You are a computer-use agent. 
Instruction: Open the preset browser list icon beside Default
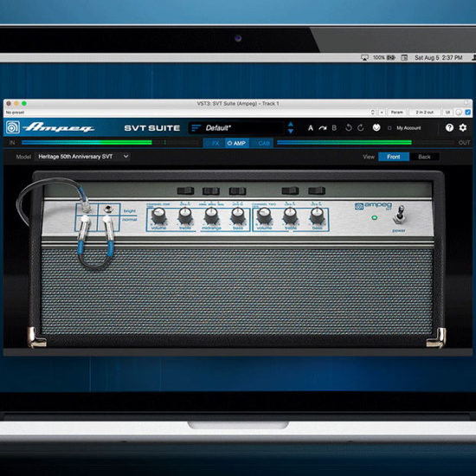click(196, 128)
